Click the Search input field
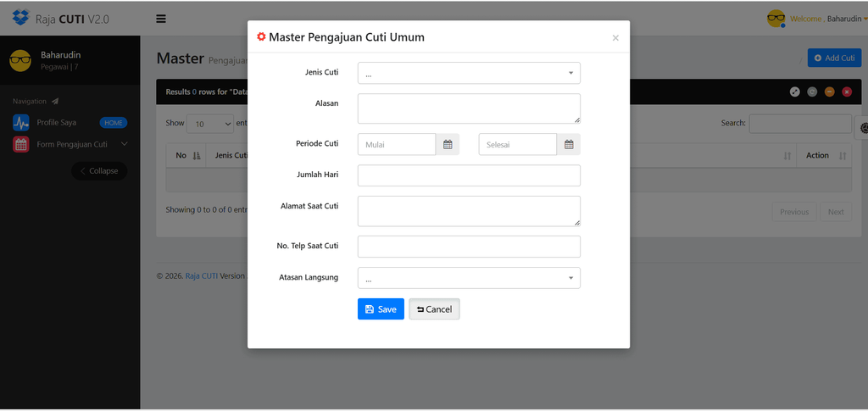868x411 pixels. coord(800,124)
